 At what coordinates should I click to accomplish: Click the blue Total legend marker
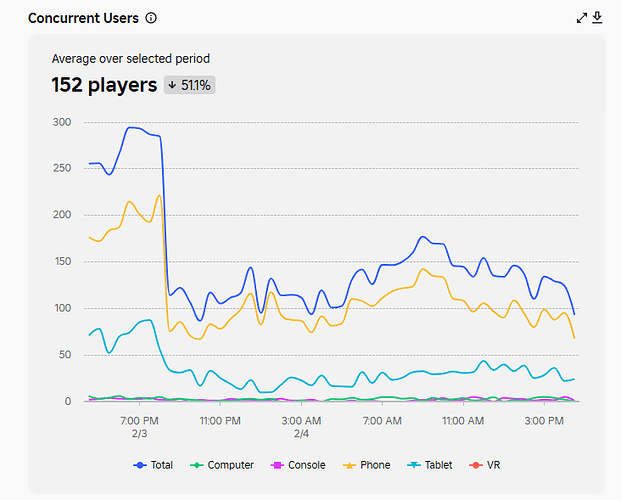pos(138,465)
